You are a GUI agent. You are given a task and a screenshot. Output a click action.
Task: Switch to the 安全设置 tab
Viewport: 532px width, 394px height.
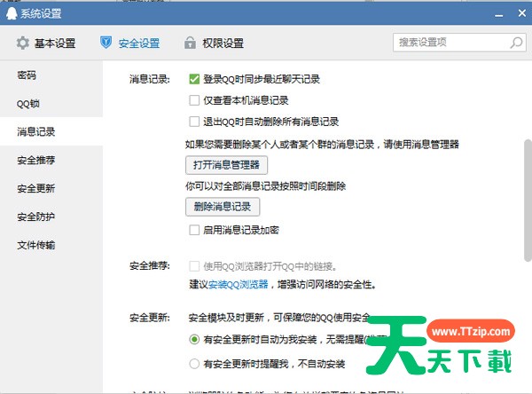[x=130, y=43]
